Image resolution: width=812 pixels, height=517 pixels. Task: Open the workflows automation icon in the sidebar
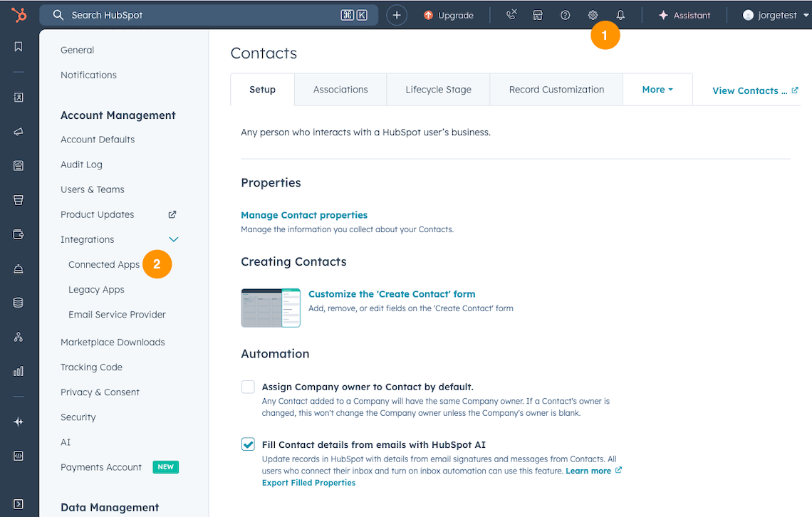click(19, 336)
